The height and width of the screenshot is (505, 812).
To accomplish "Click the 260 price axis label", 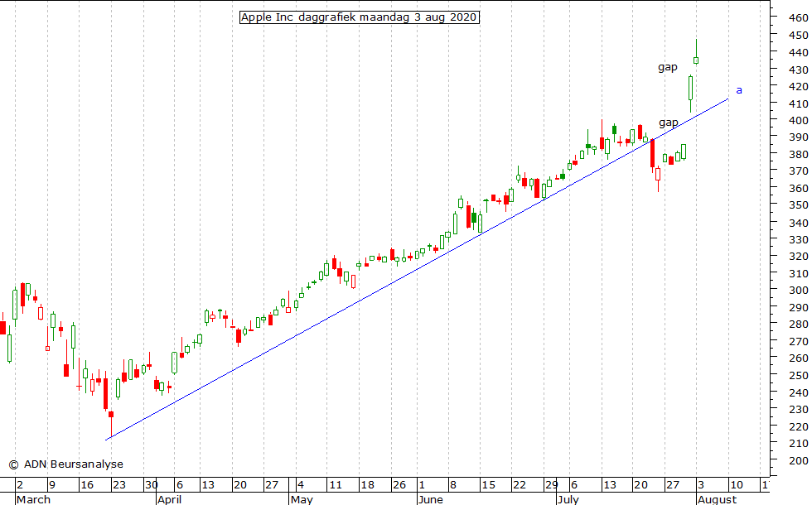I will 797,358.
